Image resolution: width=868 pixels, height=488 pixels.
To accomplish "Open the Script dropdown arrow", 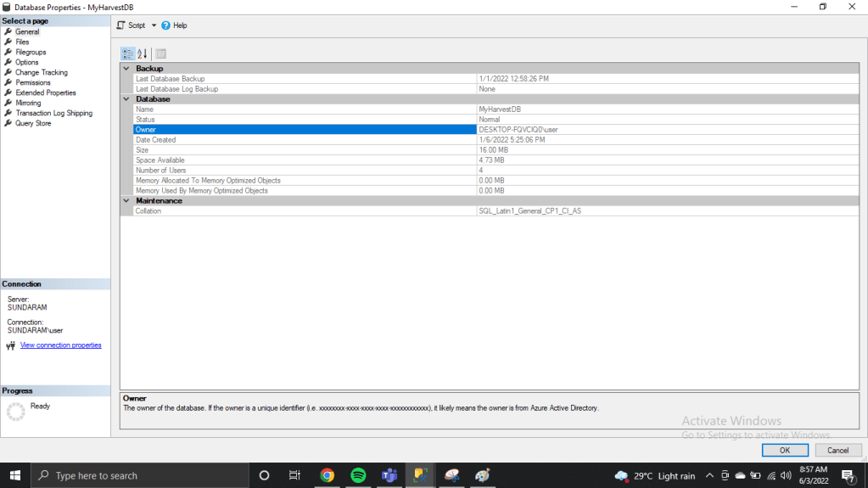I will pyautogui.click(x=154, y=25).
